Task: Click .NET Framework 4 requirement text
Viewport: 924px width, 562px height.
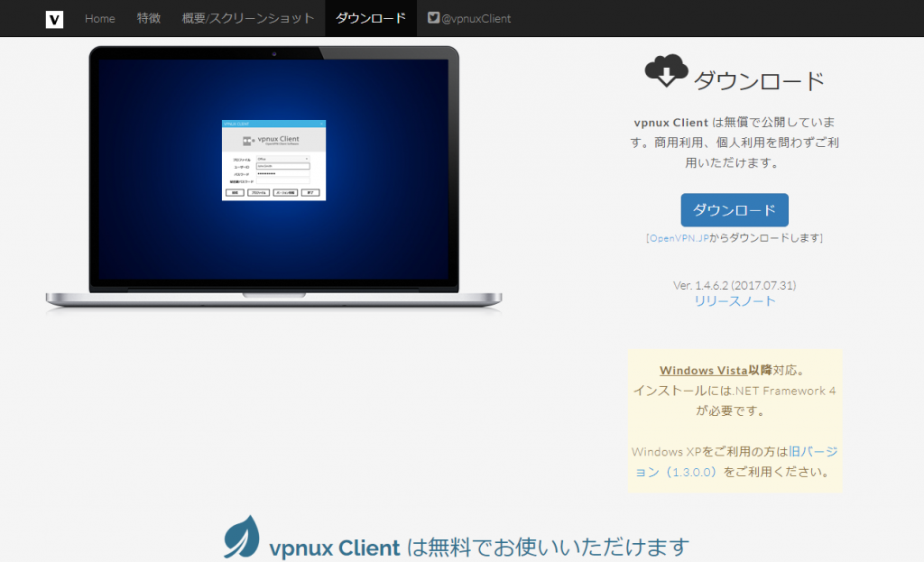Action: point(735,401)
